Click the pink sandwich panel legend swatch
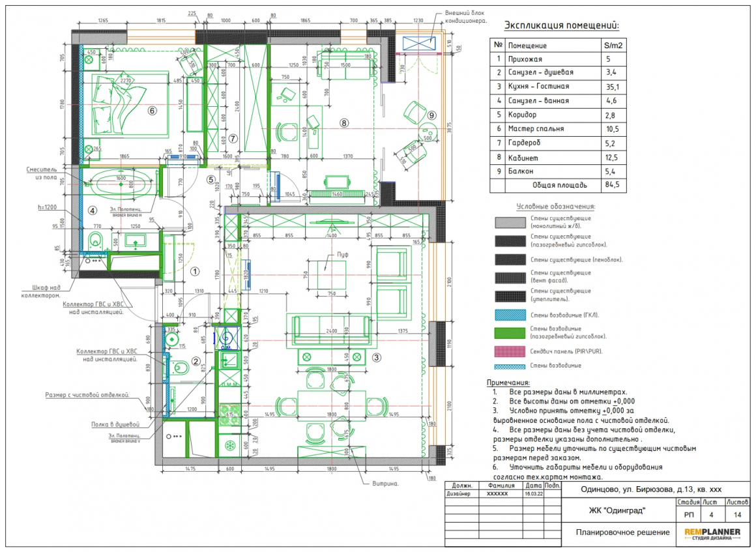 point(510,351)
